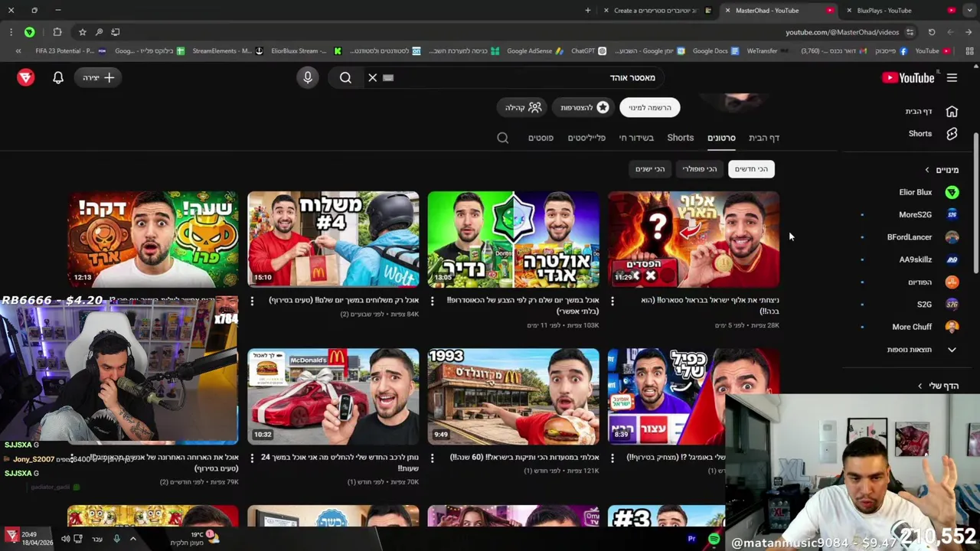This screenshot has width=980, height=551.
Task: Open the YouTube hamburger guide menu
Action: coord(952,77)
